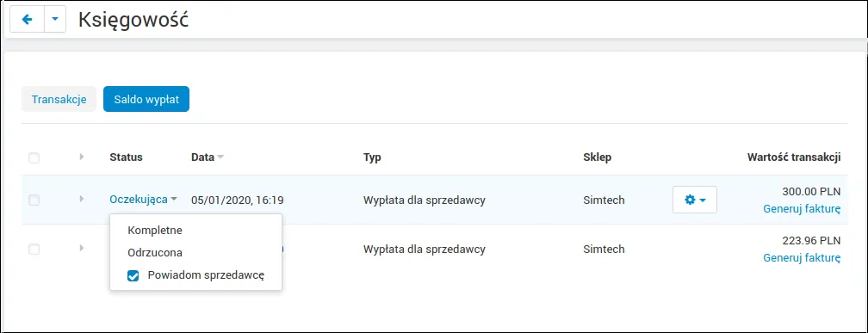Image resolution: width=868 pixels, height=333 pixels.
Task: Expand the 223.96 PLN transaction row details
Action: [81, 248]
